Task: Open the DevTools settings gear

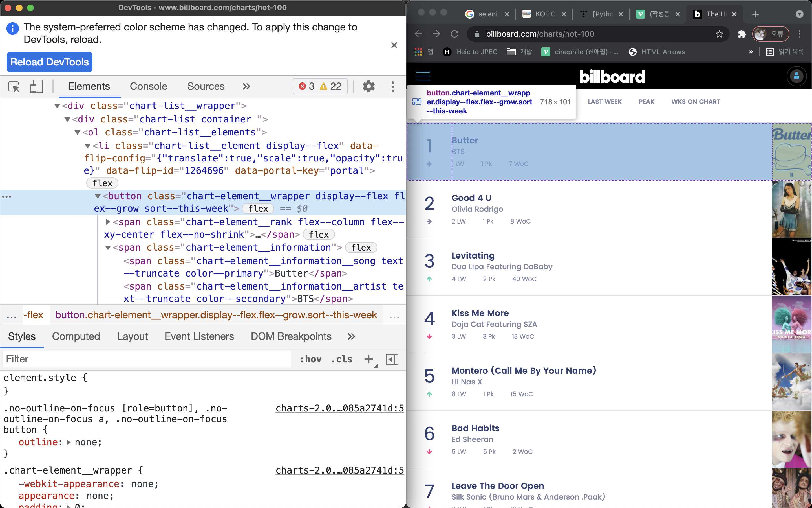Action: (x=369, y=87)
